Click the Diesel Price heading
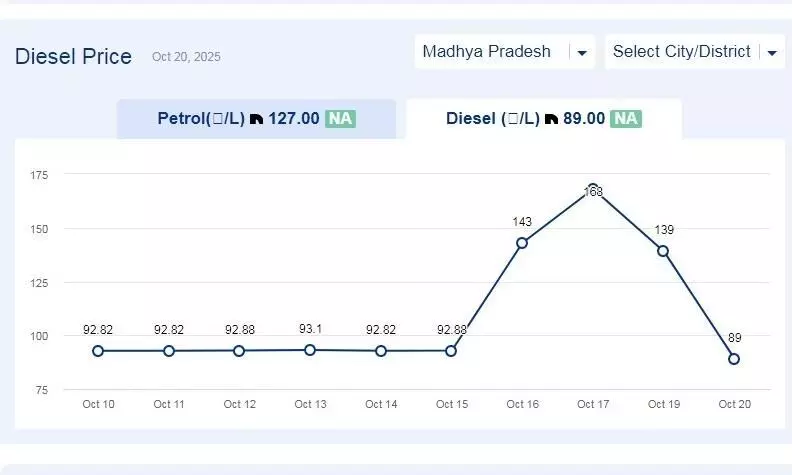Viewport: 792px width, 475px height. click(73, 57)
